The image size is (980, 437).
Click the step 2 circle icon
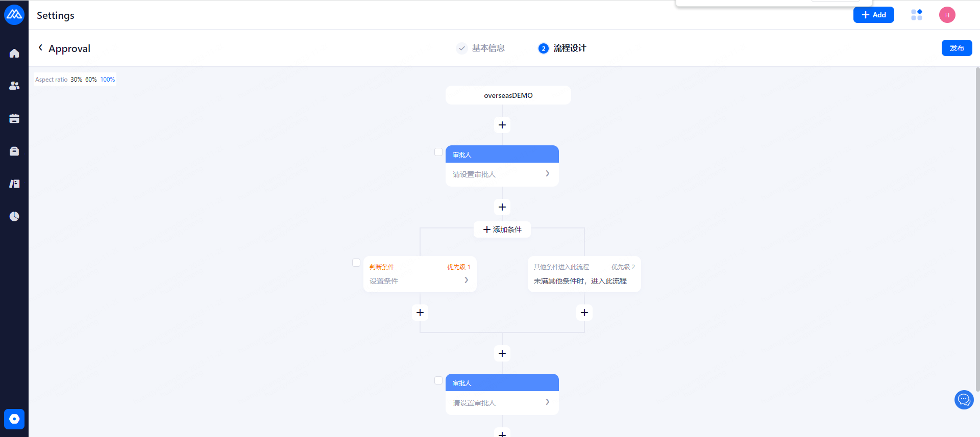click(544, 48)
